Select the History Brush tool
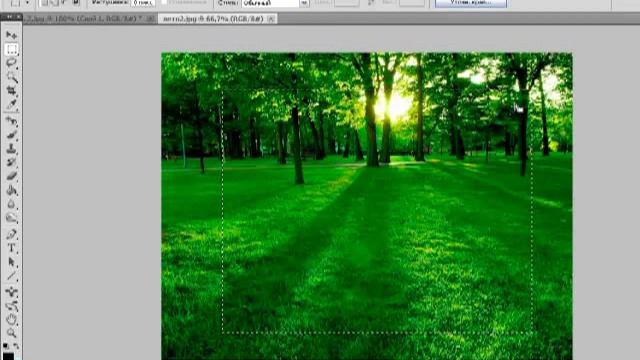The image size is (640, 360). click(x=11, y=162)
